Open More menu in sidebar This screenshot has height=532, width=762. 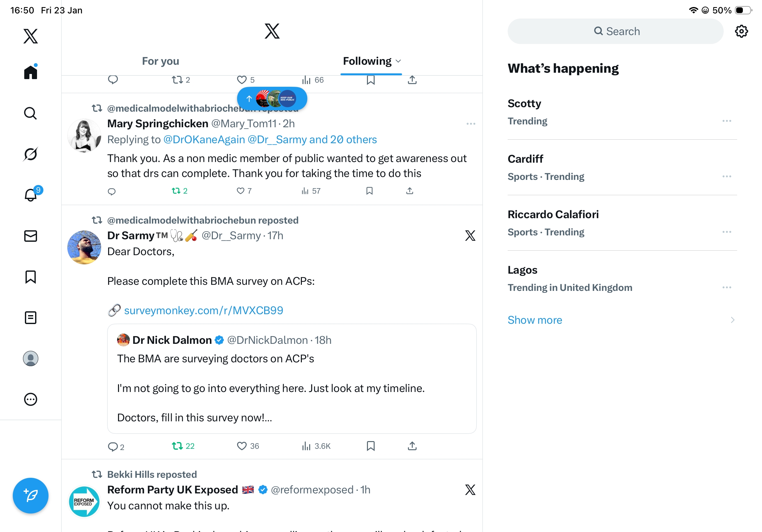[31, 399]
